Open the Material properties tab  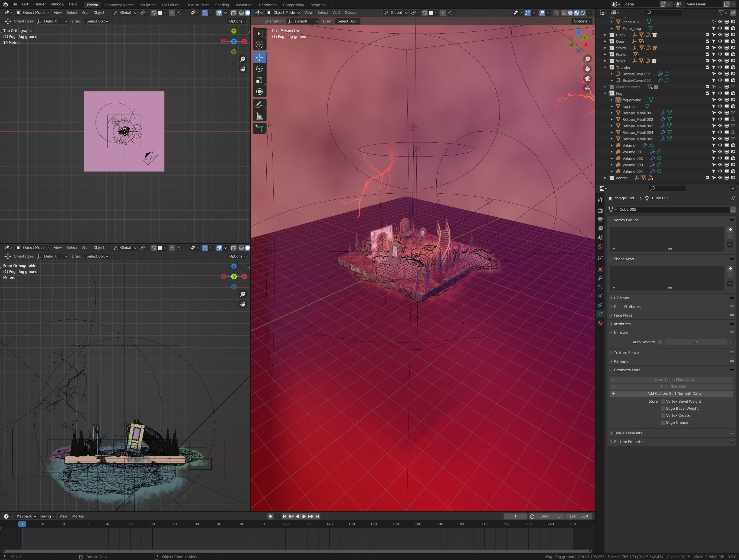(x=600, y=323)
